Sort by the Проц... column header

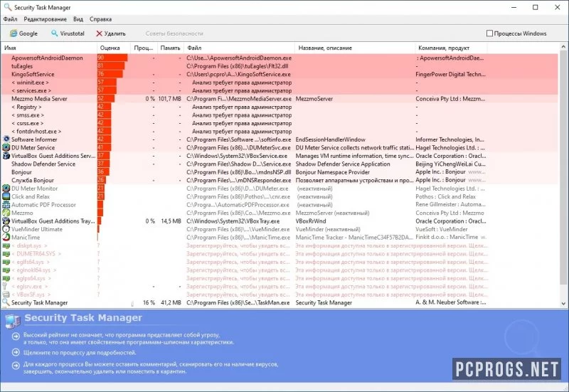tap(144, 48)
